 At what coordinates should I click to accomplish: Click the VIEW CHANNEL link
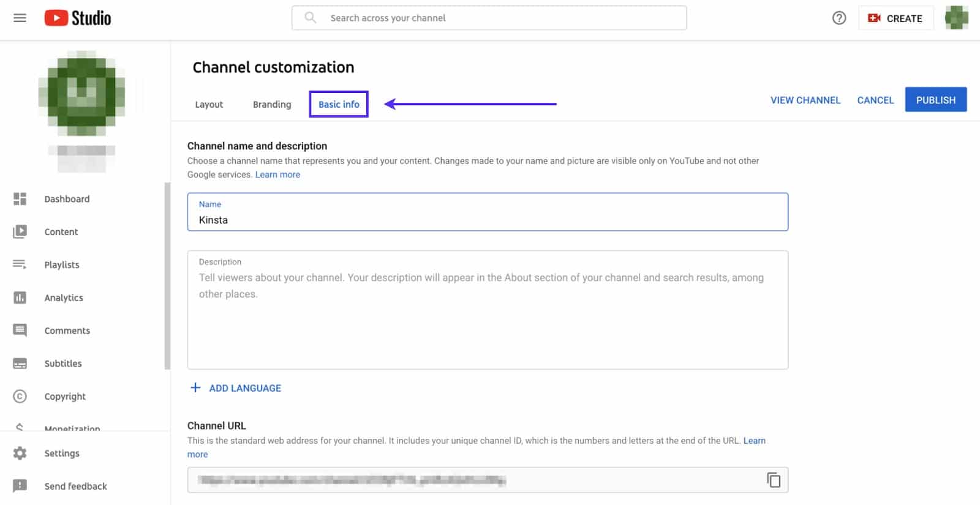(805, 100)
